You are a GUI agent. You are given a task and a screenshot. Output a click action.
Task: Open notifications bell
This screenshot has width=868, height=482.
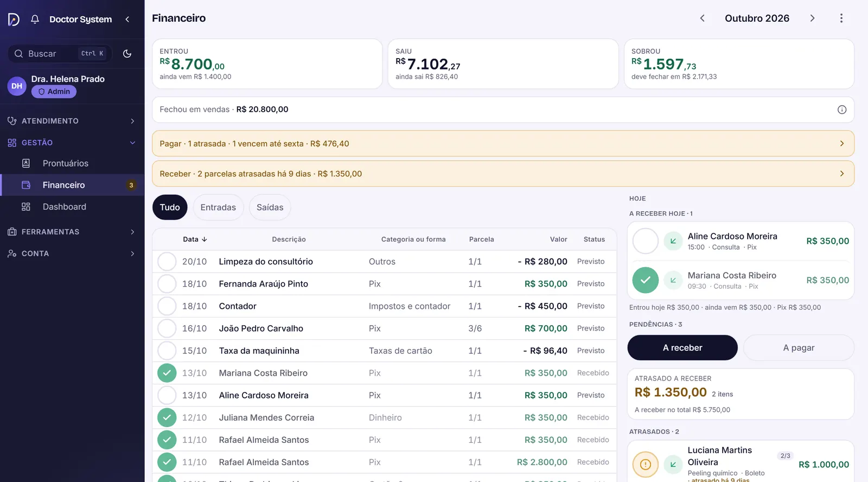tap(35, 20)
